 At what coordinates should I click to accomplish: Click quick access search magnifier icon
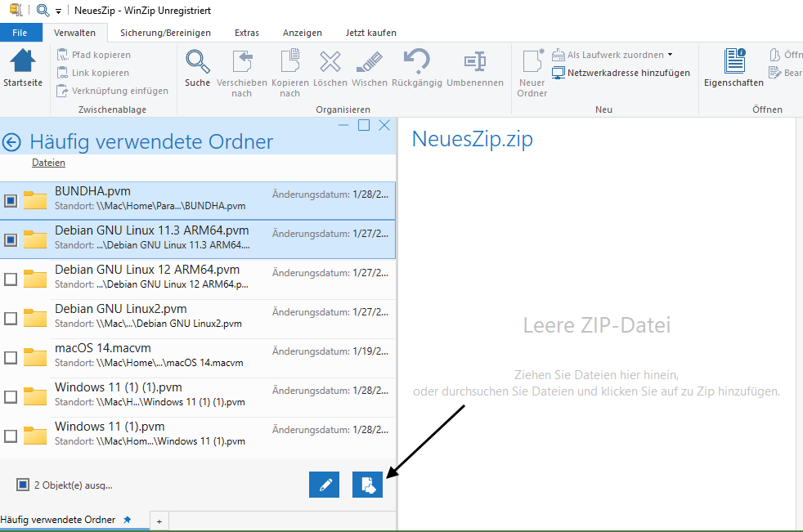pos(43,10)
